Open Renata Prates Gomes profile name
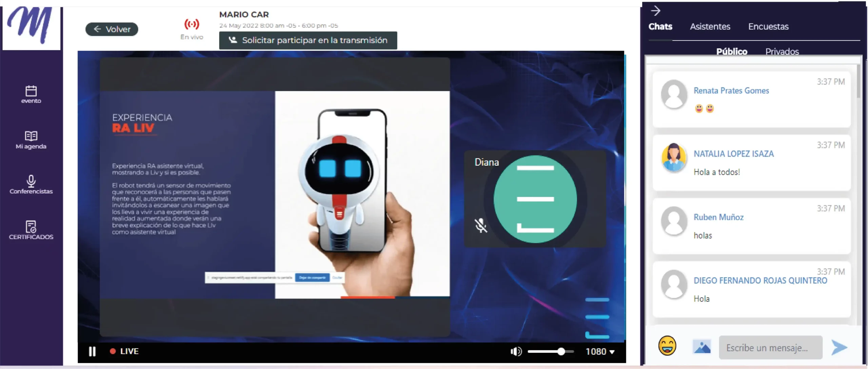868x369 pixels. pyautogui.click(x=731, y=91)
